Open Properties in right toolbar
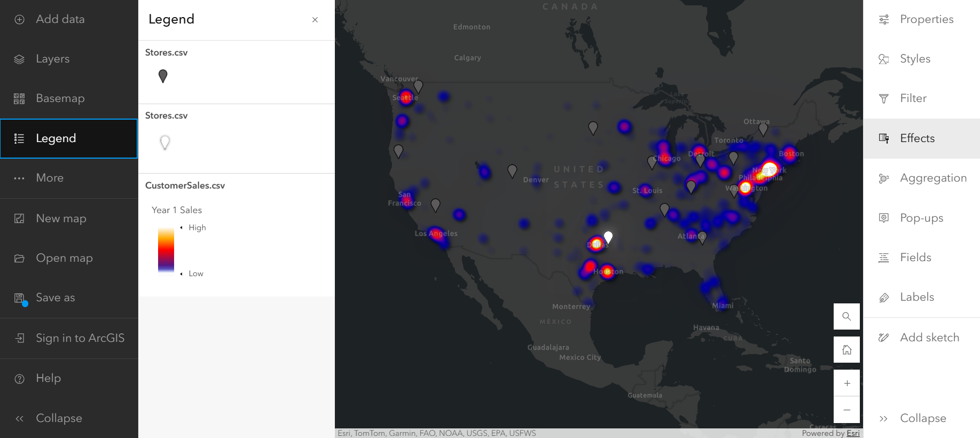 [x=922, y=19]
